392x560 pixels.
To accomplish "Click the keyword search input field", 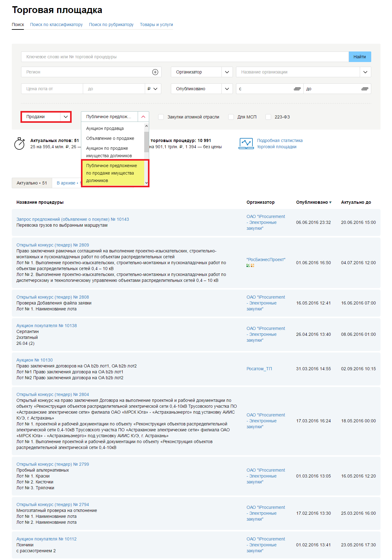I will (185, 57).
